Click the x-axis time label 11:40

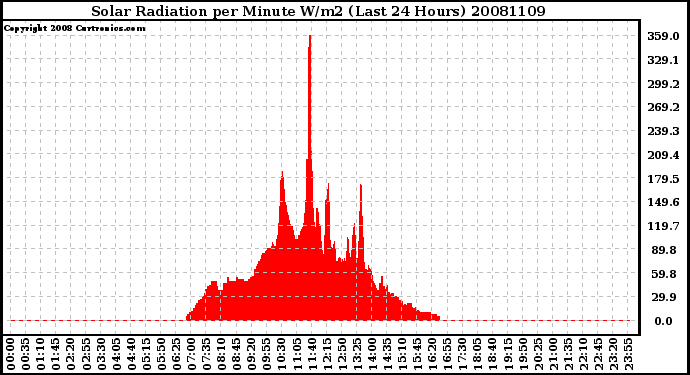point(312,354)
